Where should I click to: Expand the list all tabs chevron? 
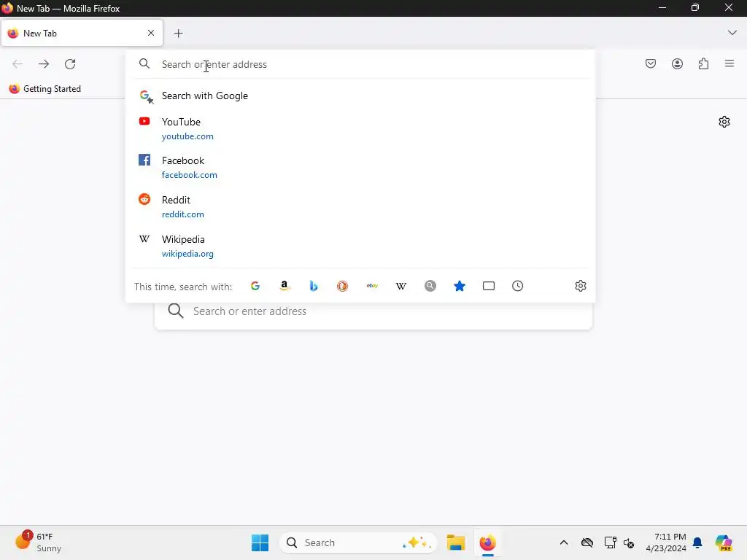pyautogui.click(x=732, y=32)
